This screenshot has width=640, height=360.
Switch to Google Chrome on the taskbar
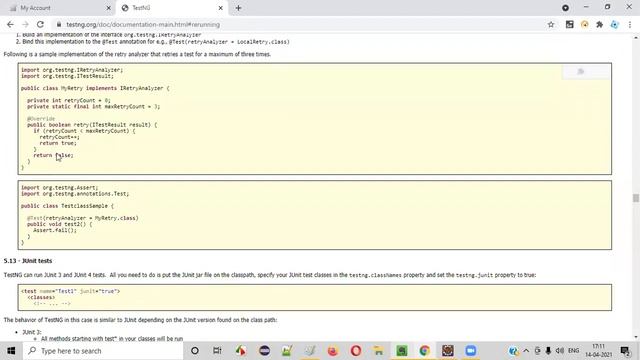click(424, 351)
